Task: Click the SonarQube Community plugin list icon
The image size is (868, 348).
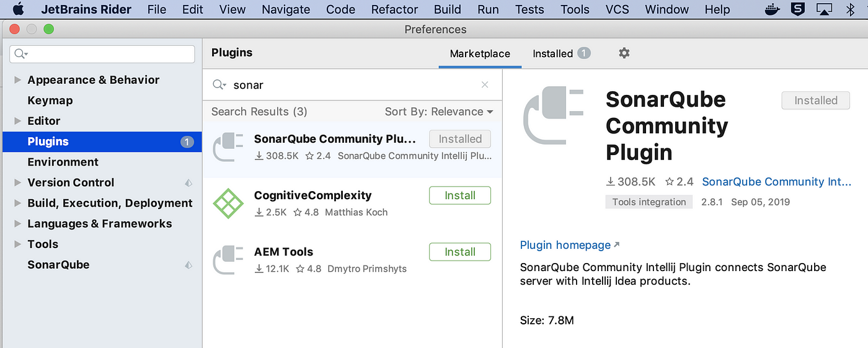Action: 228,147
